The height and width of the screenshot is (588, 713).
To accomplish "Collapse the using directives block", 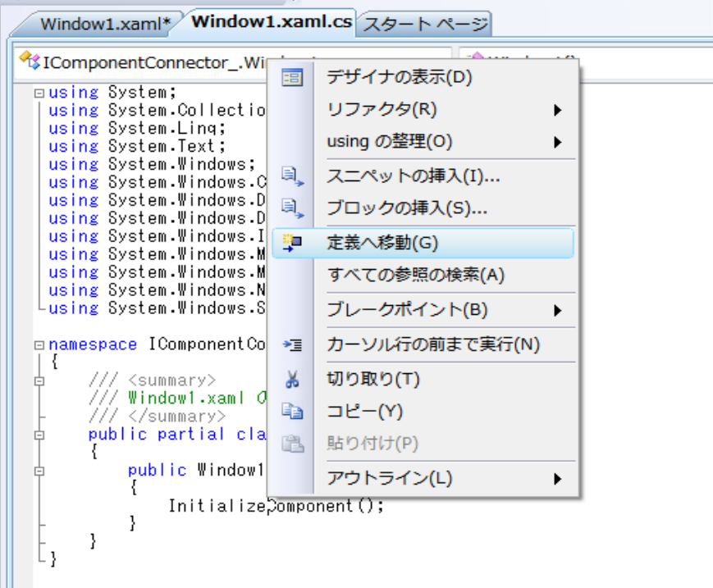I will [x=39, y=93].
